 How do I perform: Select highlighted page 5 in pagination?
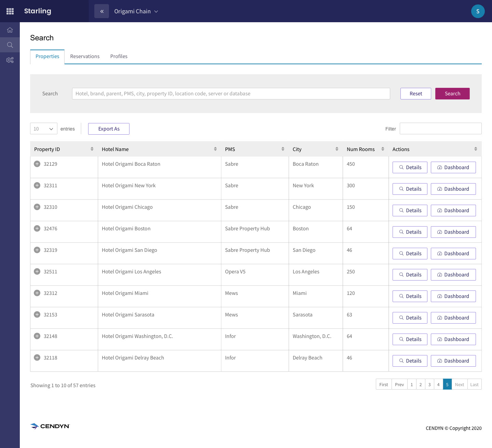[x=447, y=384]
